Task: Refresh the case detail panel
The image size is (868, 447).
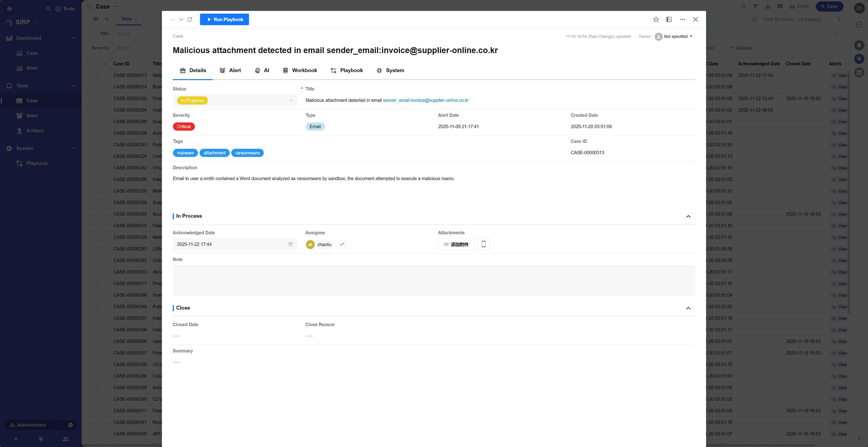Action: point(190,20)
